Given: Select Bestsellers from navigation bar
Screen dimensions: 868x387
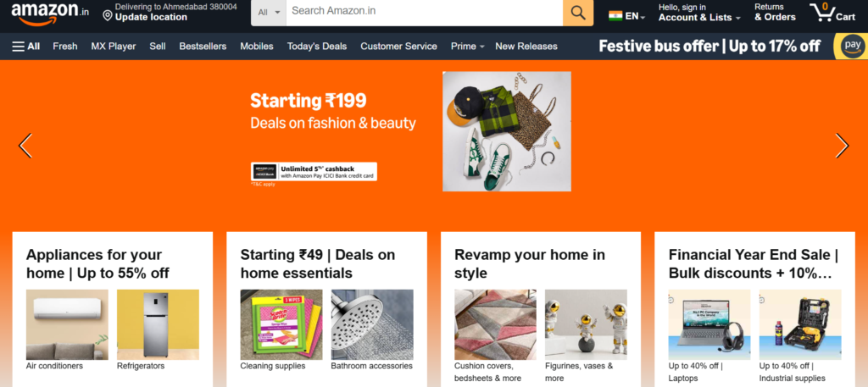Looking at the screenshot, I should [203, 47].
